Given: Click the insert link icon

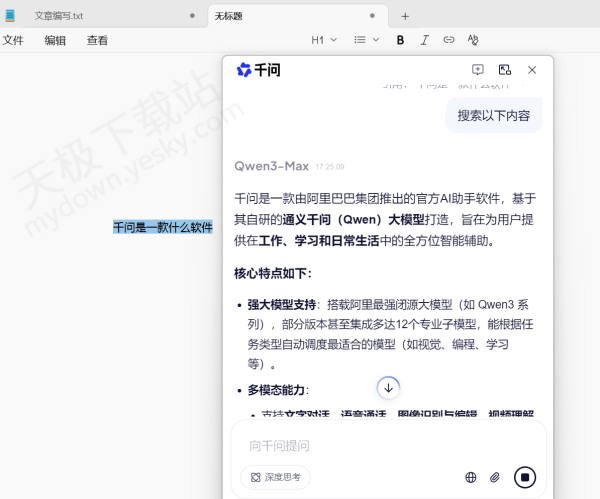Looking at the screenshot, I should click(x=449, y=40).
